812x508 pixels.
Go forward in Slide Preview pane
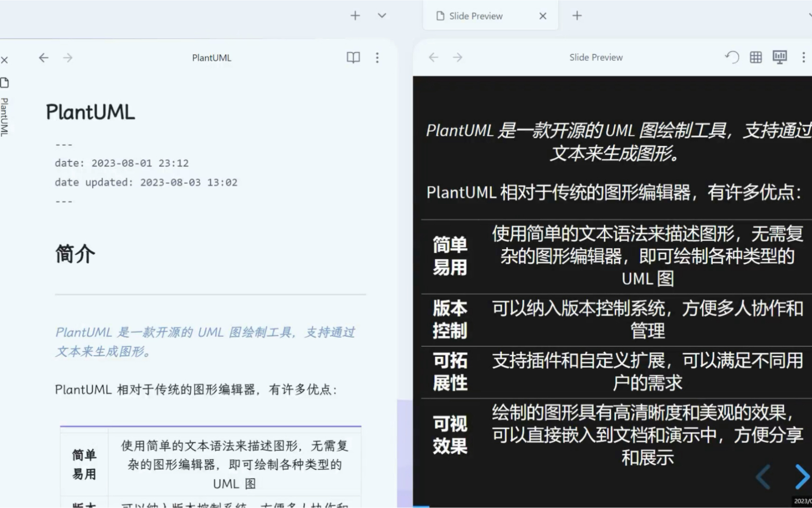point(457,57)
